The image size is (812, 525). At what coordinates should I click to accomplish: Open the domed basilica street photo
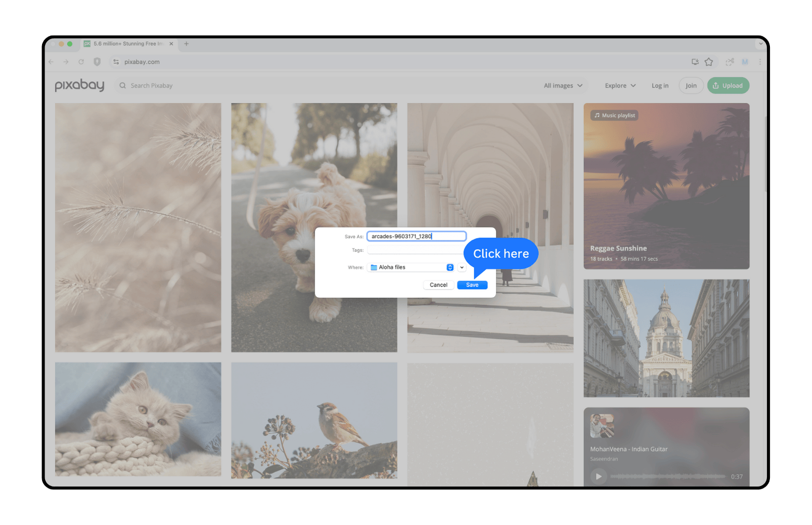click(x=666, y=338)
